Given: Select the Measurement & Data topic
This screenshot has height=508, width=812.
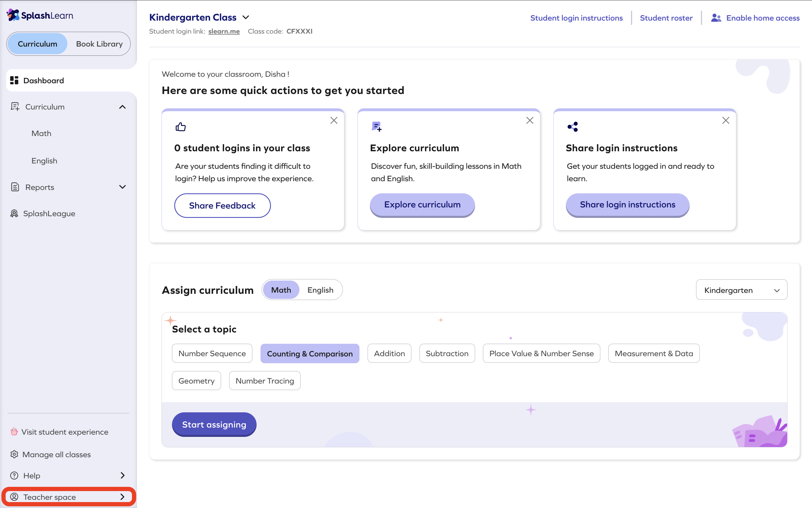Looking at the screenshot, I should coord(654,353).
